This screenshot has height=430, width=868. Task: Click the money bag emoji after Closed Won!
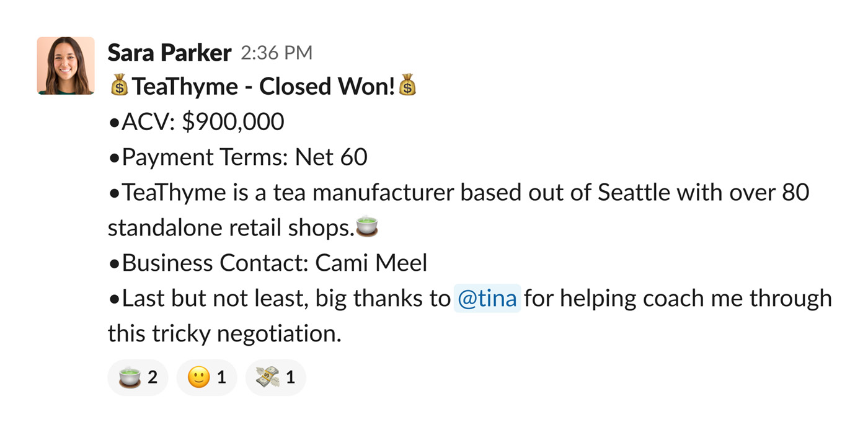point(407,86)
